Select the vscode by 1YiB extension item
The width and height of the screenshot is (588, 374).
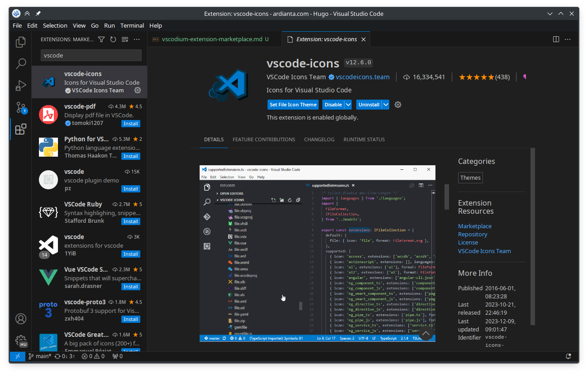coord(89,245)
